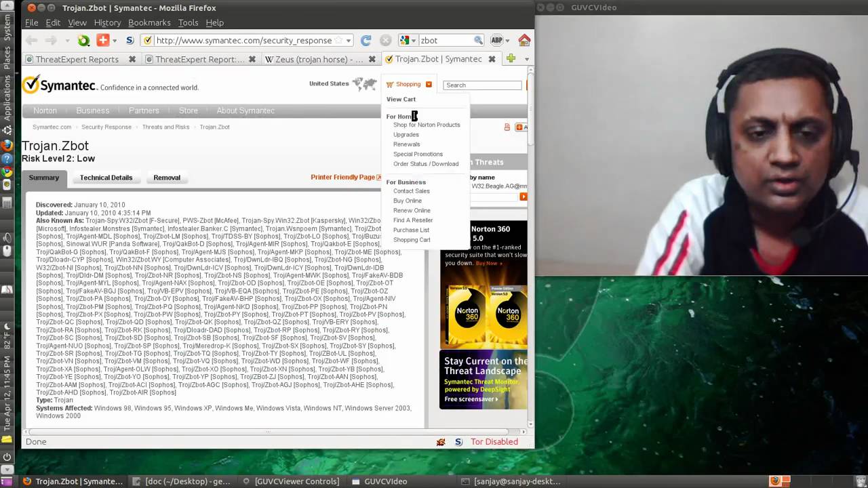Open the Bookmarks menu
The width and height of the screenshot is (868, 488).
pos(149,22)
